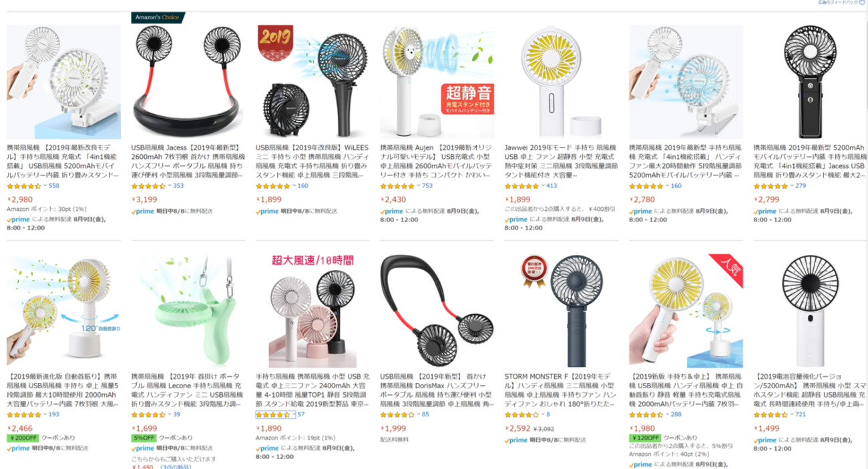Click star rating of the 753-review fan
The image size is (868, 469).
coord(397,186)
